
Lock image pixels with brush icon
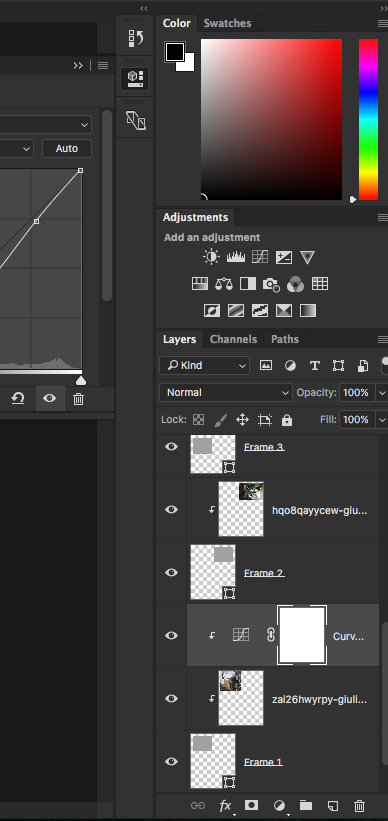tap(220, 419)
